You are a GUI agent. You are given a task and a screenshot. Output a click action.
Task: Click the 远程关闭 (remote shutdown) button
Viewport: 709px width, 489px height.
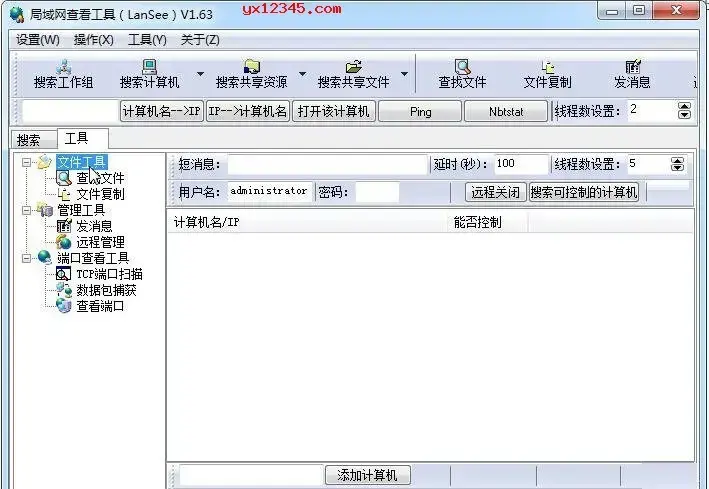coord(496,192)
